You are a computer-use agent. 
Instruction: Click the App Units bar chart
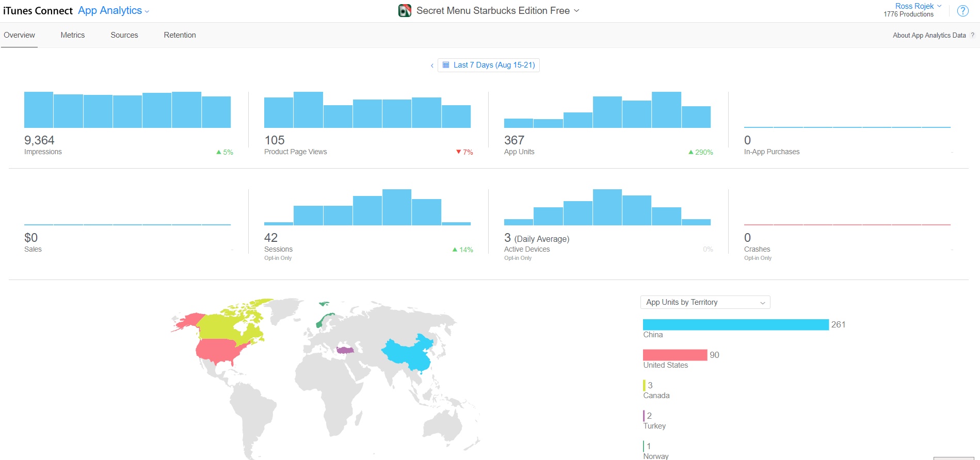click(x=607, y=110)
